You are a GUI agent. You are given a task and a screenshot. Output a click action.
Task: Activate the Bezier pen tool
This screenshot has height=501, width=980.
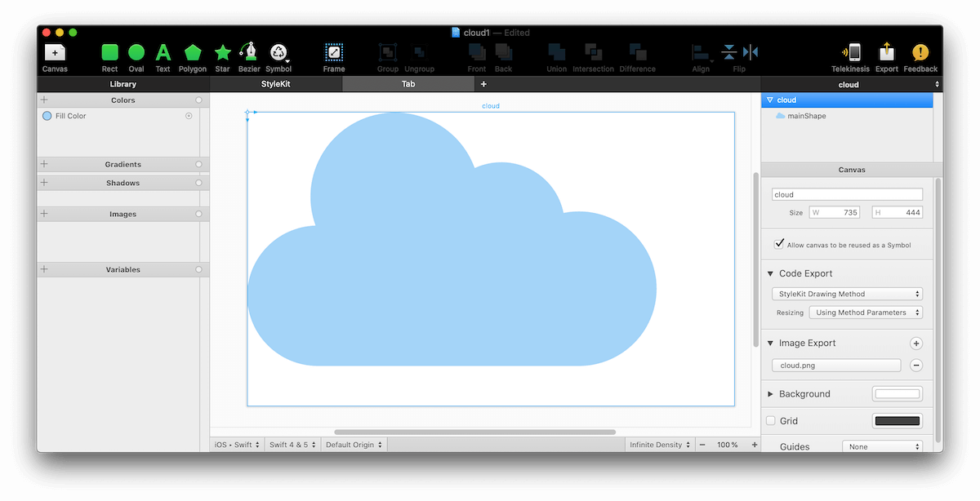coord(249,53)
